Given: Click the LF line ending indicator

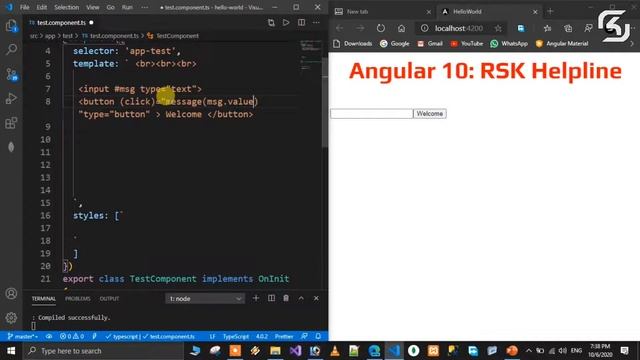Looking at the screenshot, I should 212,336.
